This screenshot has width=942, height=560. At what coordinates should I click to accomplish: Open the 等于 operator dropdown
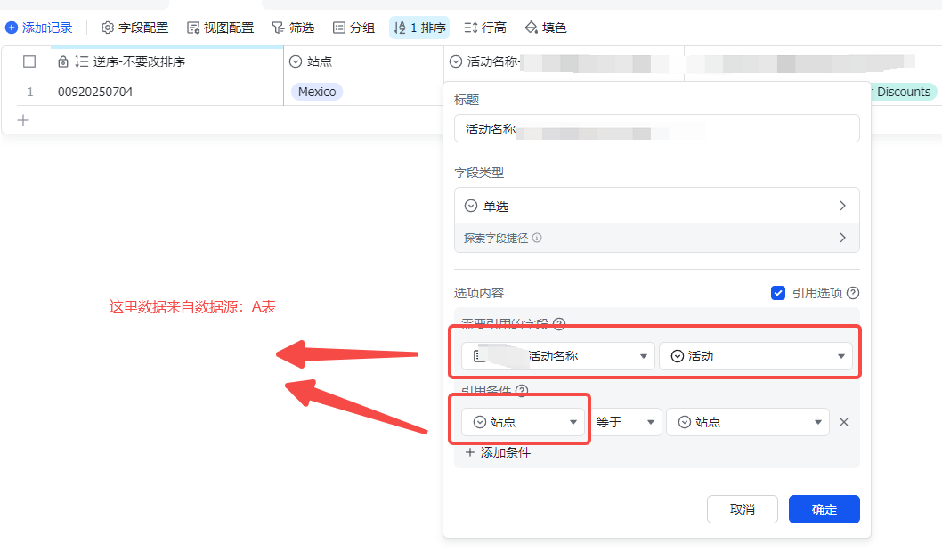point(625,422)
